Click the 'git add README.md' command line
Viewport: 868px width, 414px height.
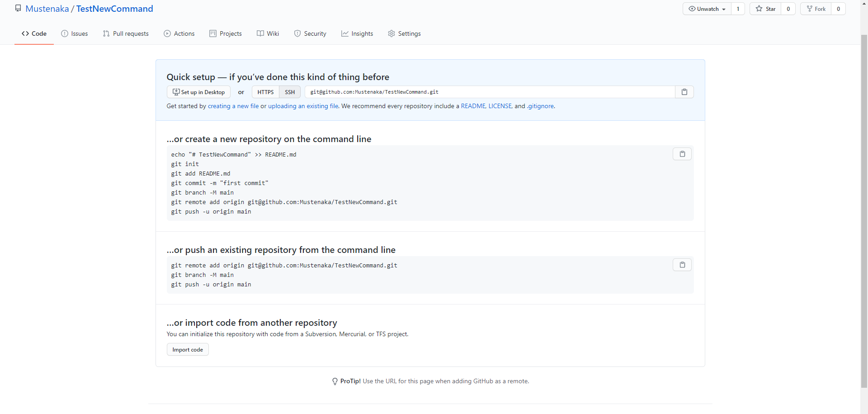201,173
